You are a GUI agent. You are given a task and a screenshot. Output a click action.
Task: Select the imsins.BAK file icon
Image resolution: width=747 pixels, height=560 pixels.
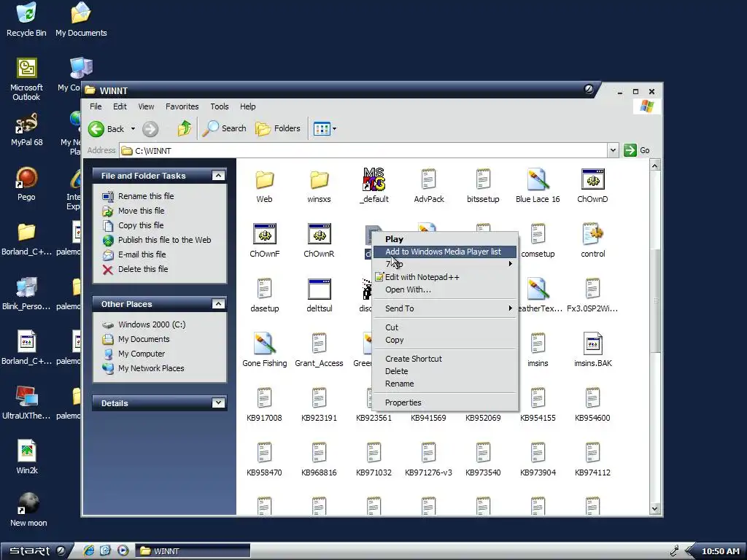point(592,343)
